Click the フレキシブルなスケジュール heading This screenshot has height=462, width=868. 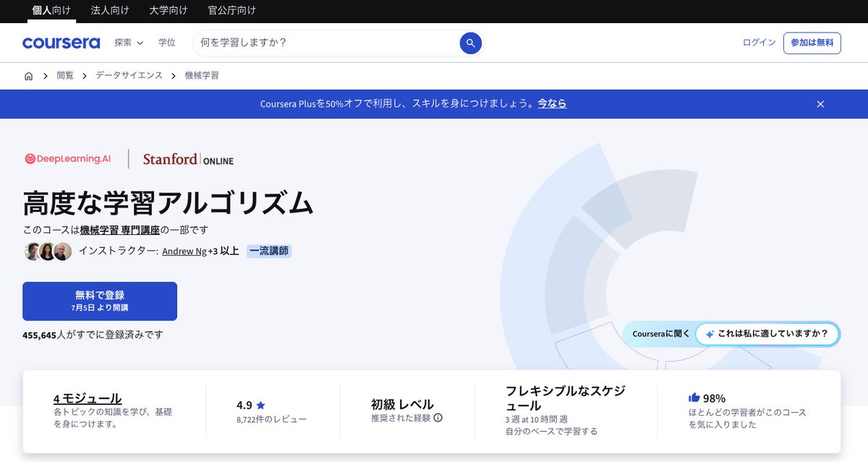(566, 398)
